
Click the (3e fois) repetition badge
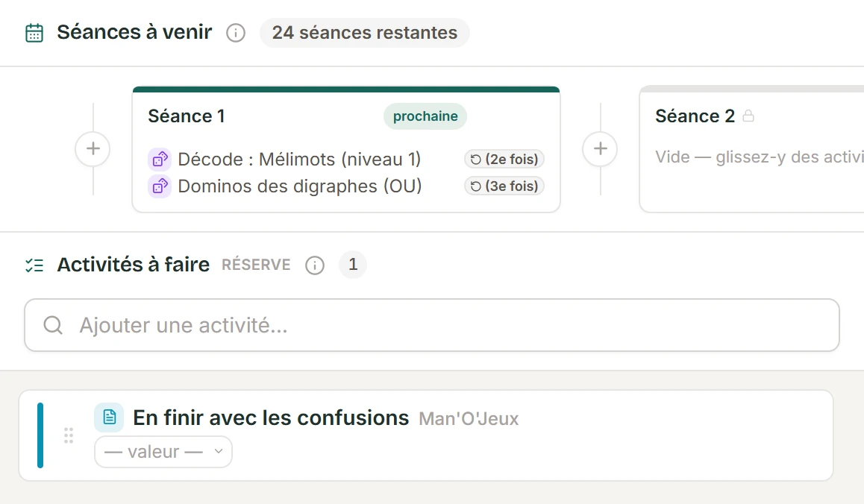[504, 186]
